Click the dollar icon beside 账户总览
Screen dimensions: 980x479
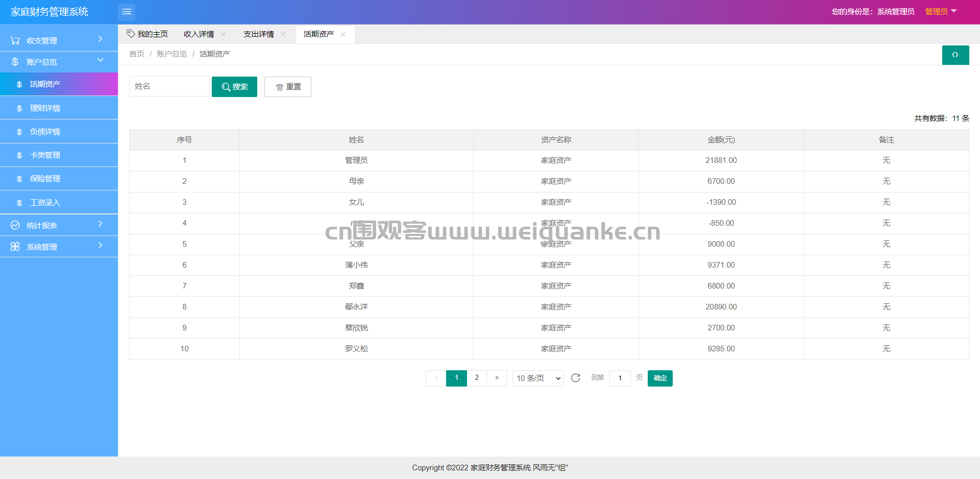[x=15, y=62]
